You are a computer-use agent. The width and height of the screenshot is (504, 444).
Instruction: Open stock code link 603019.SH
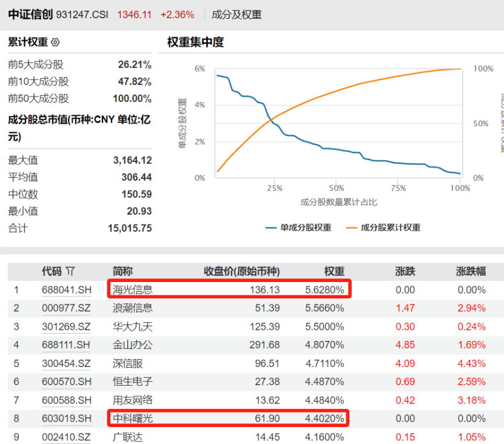[x=67, y=418]
